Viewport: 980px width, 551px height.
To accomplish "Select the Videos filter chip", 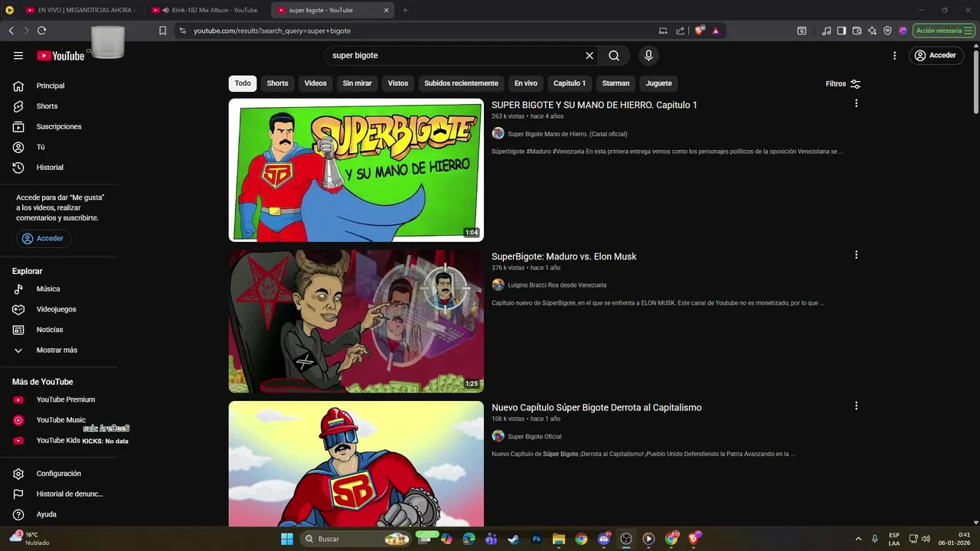I will tap(315, 83).
